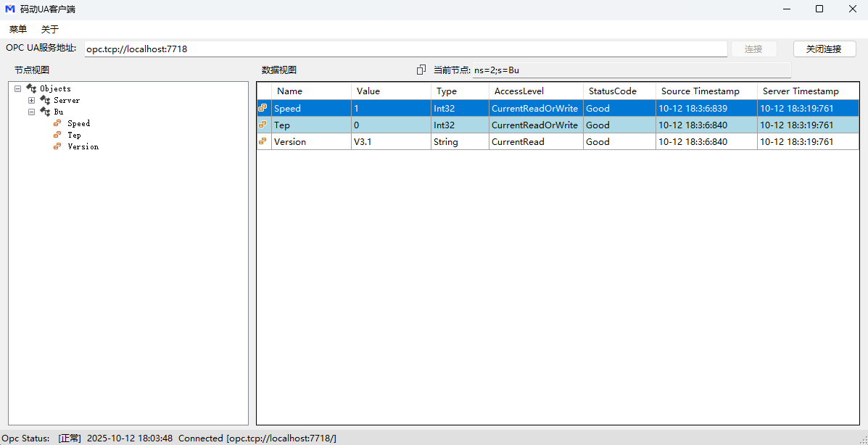Click the current node text field
The height and width of the screenshot is (445, 868).
tap(631, 70)
